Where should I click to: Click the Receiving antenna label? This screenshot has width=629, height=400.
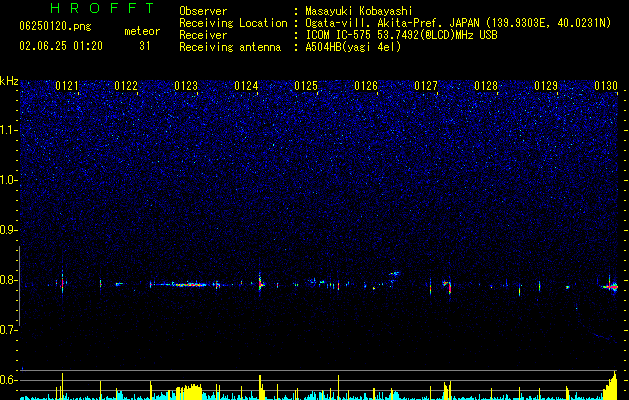[230, 47]
